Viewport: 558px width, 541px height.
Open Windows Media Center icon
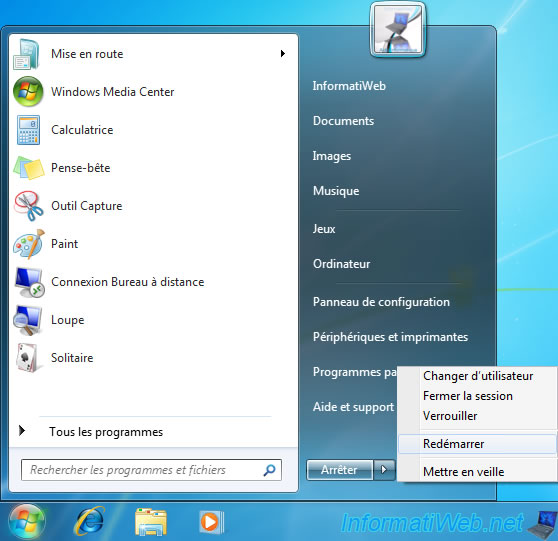click(x=28, y=92)
